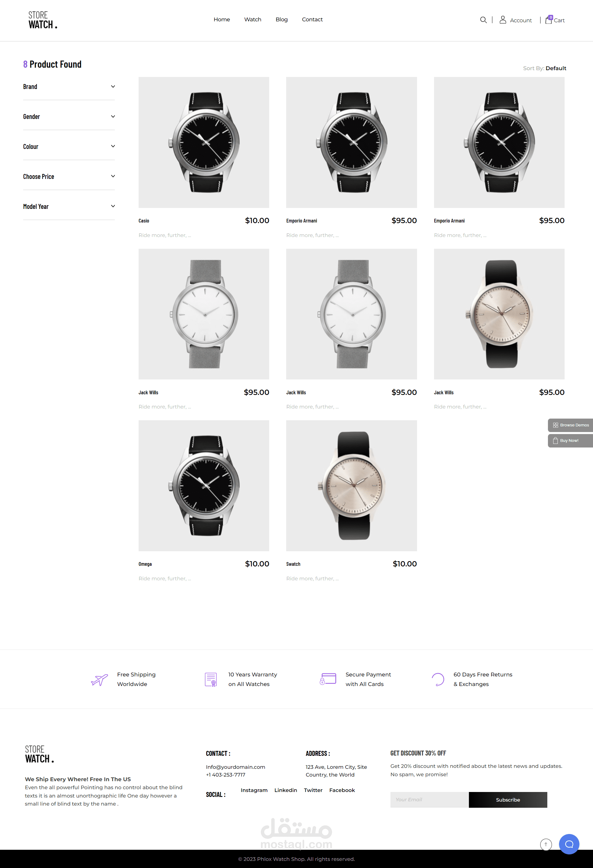Image resolution: width=593 pixels, height=868 pixels.
Task: Expand the Choose Price filter
Action: [x=69, y=176]
